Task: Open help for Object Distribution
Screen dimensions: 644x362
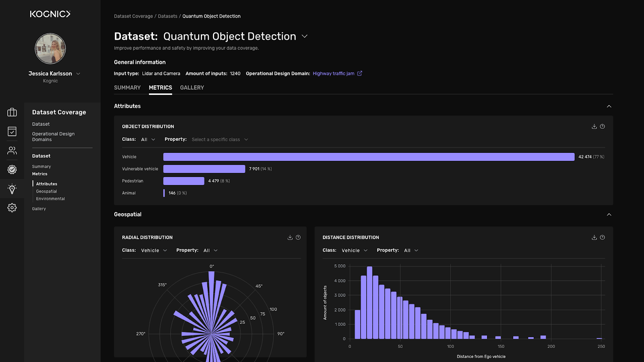Action: [x=603, y=126]
